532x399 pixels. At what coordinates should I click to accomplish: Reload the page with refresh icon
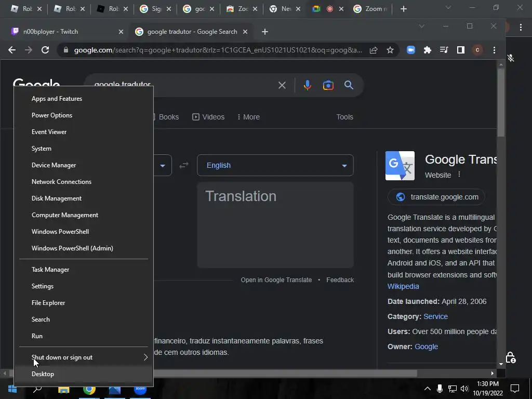[x=45, y=50]
